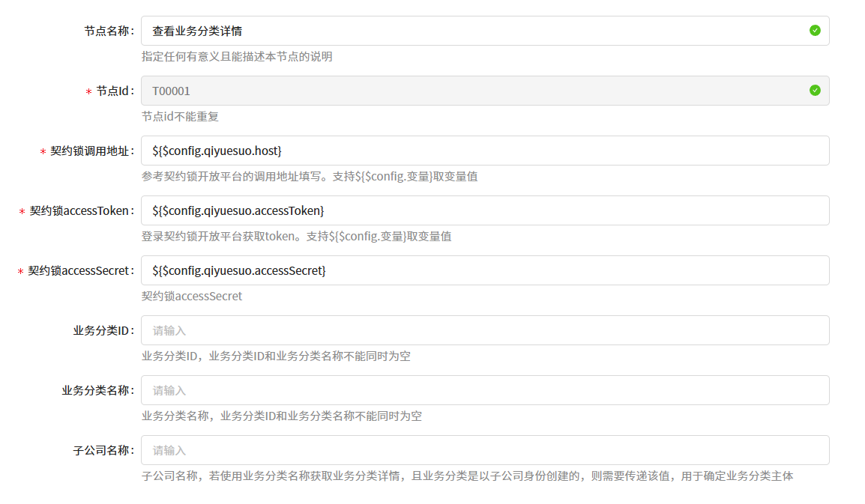865x504 pixels.
Task: Click the red asterisk beside 节点Id label
Action: (88, 91)
